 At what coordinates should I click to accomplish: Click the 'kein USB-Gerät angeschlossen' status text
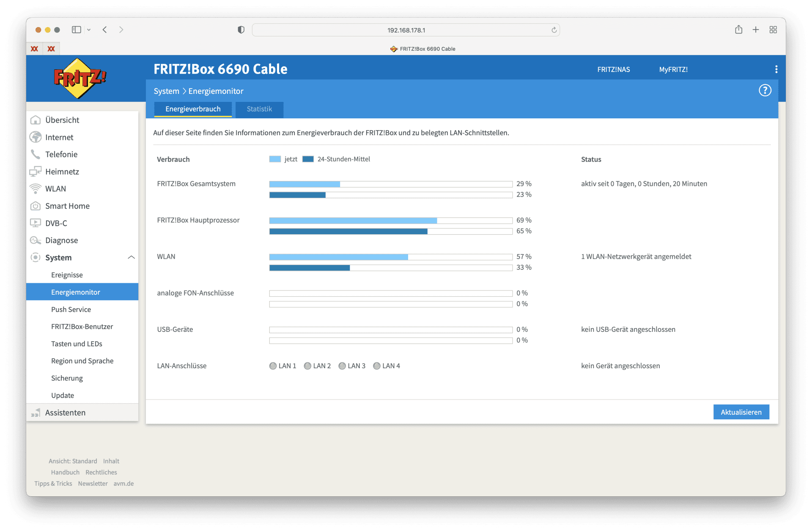click(628, 329)
